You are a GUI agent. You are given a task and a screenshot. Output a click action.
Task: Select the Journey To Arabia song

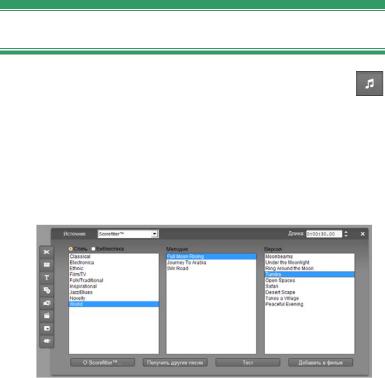211,262
